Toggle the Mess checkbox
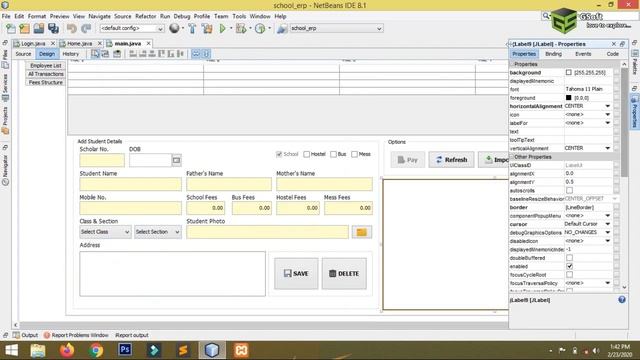 (354, 154)
